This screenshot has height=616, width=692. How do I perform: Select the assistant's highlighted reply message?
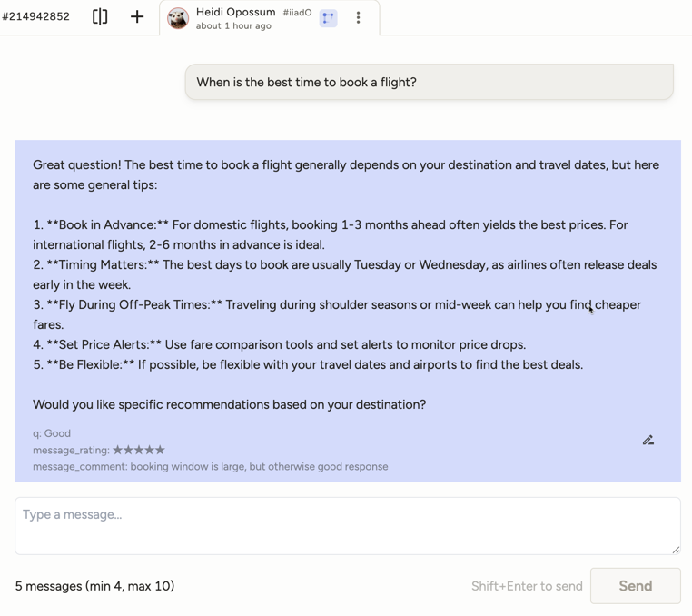[x=347, y=312]
